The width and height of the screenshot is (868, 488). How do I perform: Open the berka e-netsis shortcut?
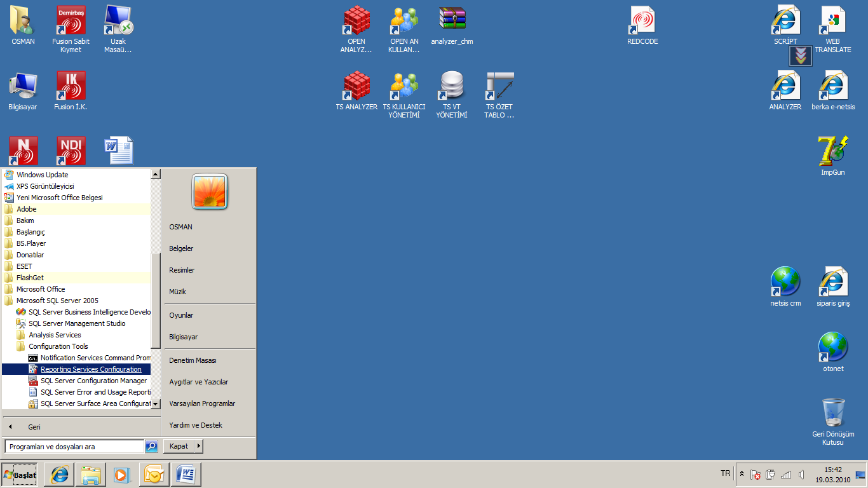pyautogui.click(x=833, y=86)
